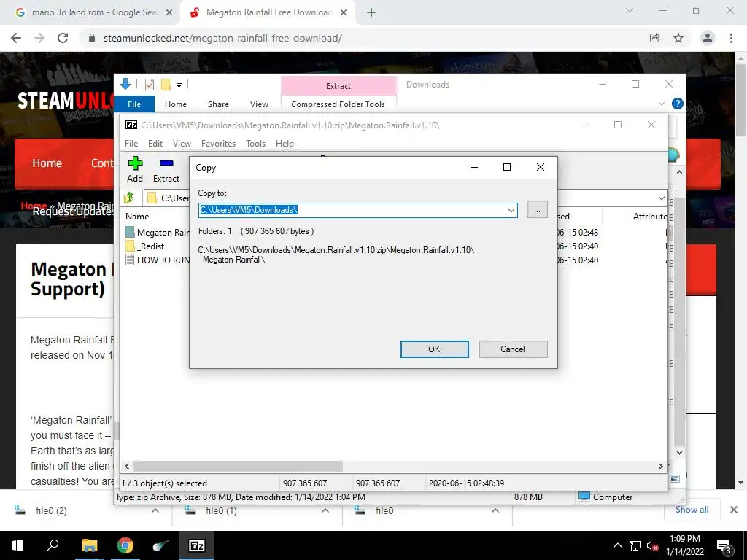The height and width of the screenshot is (560, 747).
Task: Click the muted volume tray icon
Action: (652, 545)
